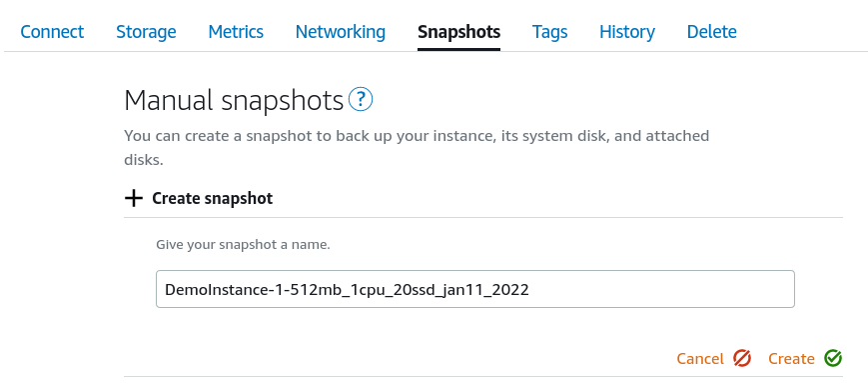The height and width of the screenshot is (388, 868).
Task: Go to the Networking tab
Action: pyautogui.click(x=341, y=32)
